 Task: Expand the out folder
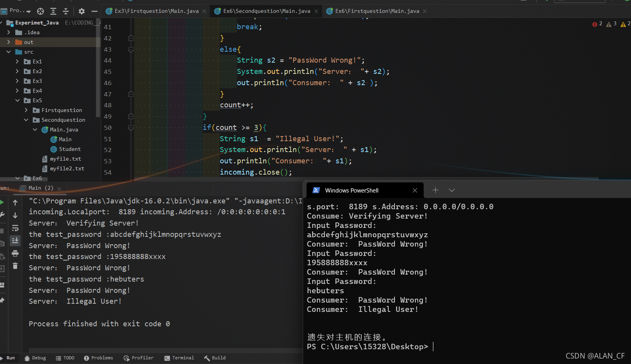[x=9, y=42]
